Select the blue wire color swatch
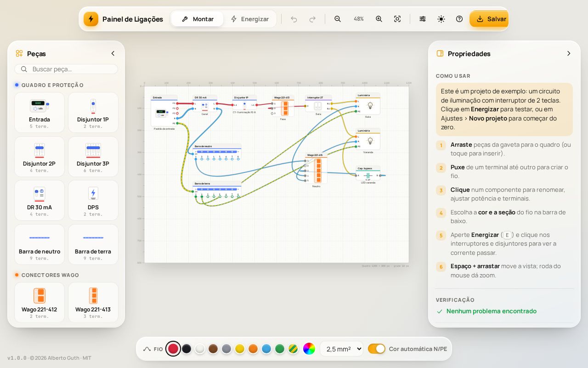The image size is (588, 368). tap(266, 349)
